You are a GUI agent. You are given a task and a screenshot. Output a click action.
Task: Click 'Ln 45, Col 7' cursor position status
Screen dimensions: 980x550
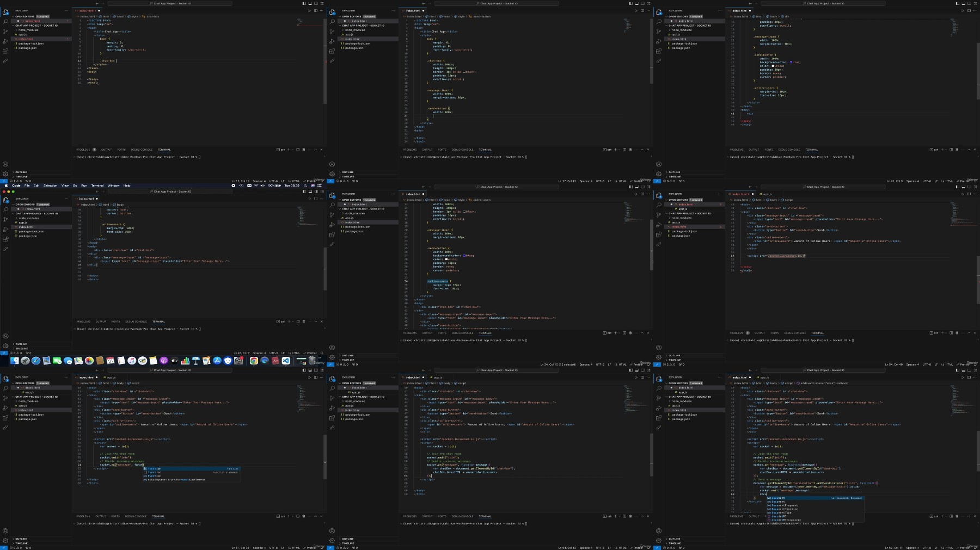[x=242, y=353]
